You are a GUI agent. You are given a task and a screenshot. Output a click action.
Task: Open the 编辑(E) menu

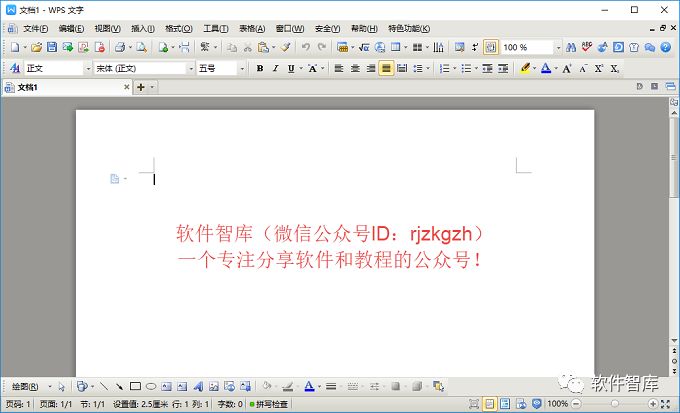(x=71, y=29)
